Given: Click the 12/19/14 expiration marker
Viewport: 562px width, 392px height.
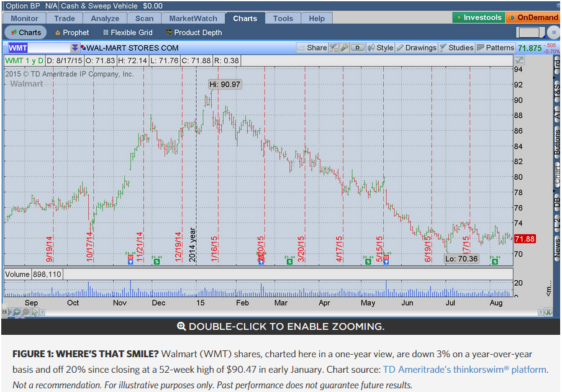Looking at the screenshot, I should point(178,247).
